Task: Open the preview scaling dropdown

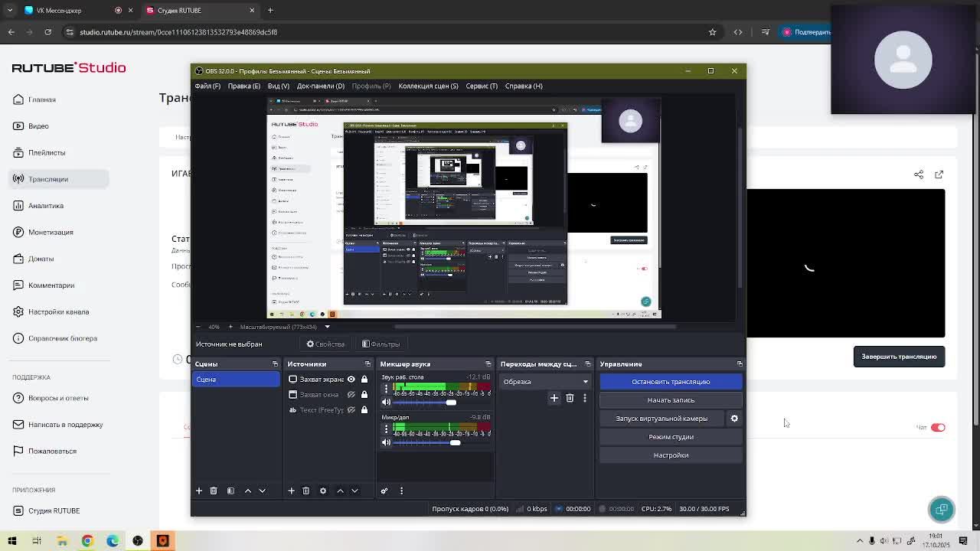Action: (327, 327)
